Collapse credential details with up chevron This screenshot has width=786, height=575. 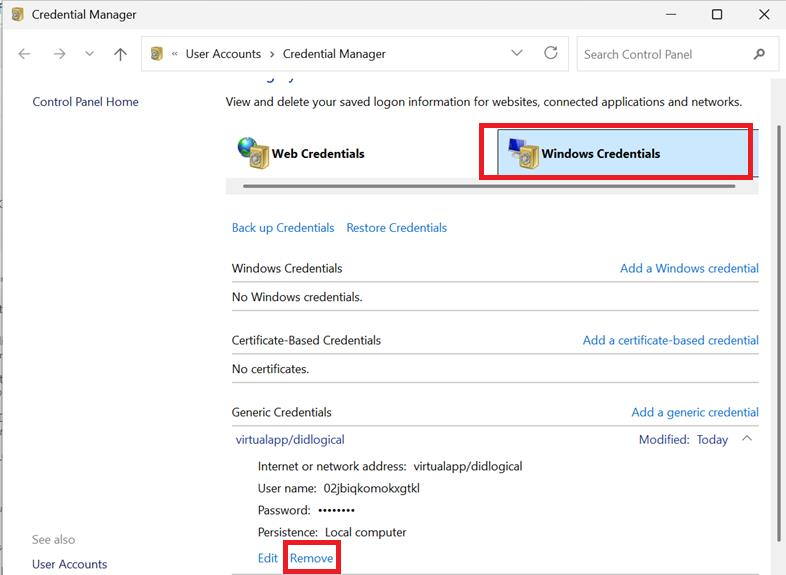(x=747, y=439)
